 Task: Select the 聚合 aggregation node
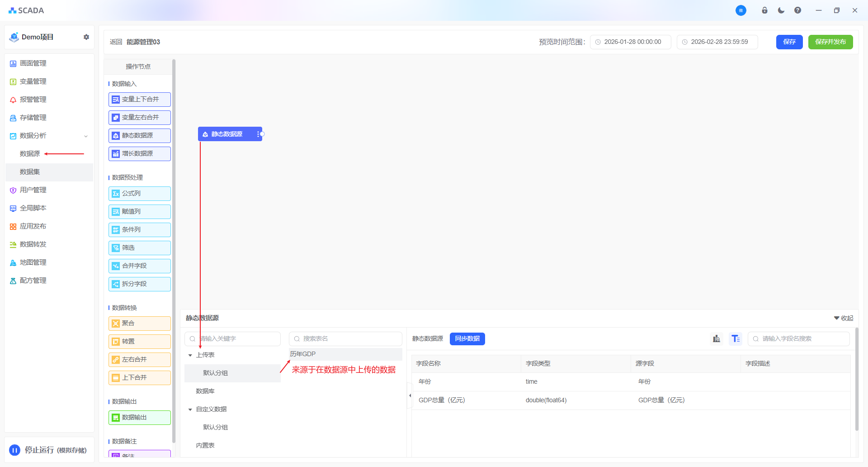[x=140, y=324]
